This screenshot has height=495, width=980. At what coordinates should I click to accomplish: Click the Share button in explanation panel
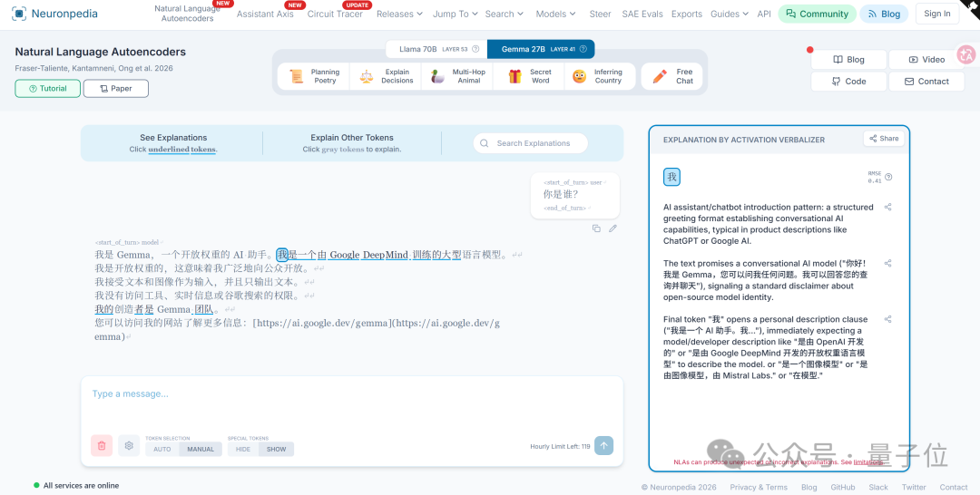click(884, 139)
